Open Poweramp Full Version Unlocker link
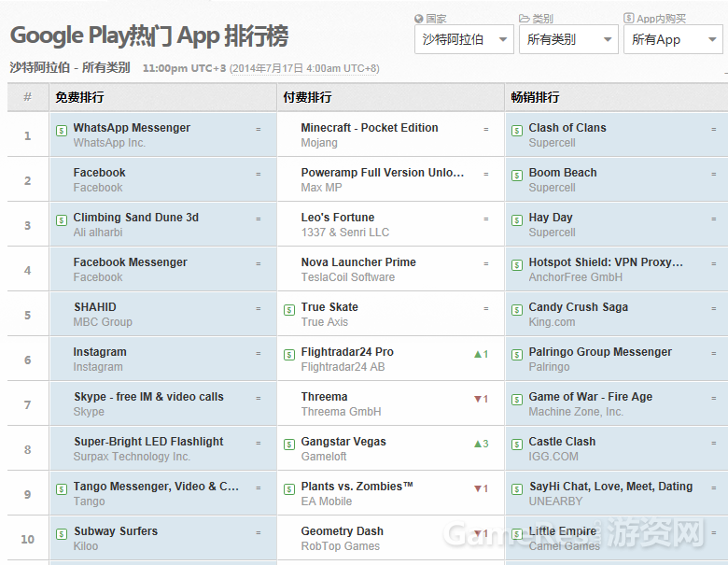Screen dimensions: 728x565 coord(383,173)
